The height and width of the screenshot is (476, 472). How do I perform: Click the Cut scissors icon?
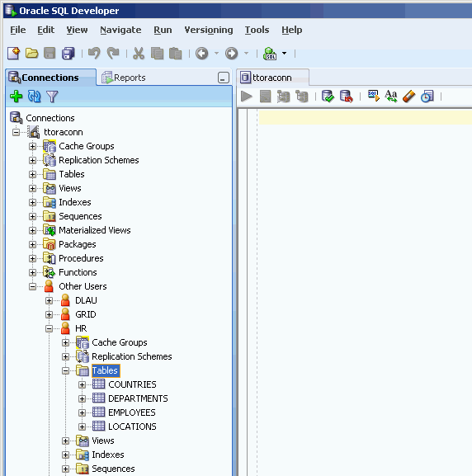139,54
